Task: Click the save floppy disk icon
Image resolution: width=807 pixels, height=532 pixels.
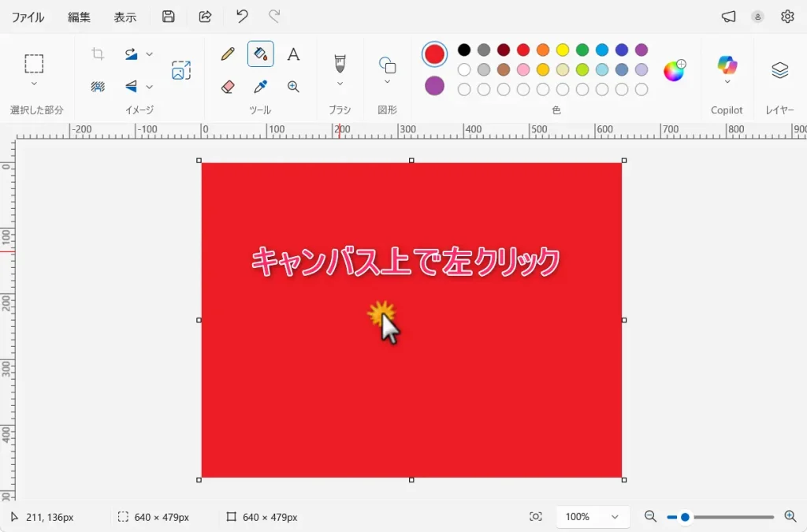Action: [169, 17]
